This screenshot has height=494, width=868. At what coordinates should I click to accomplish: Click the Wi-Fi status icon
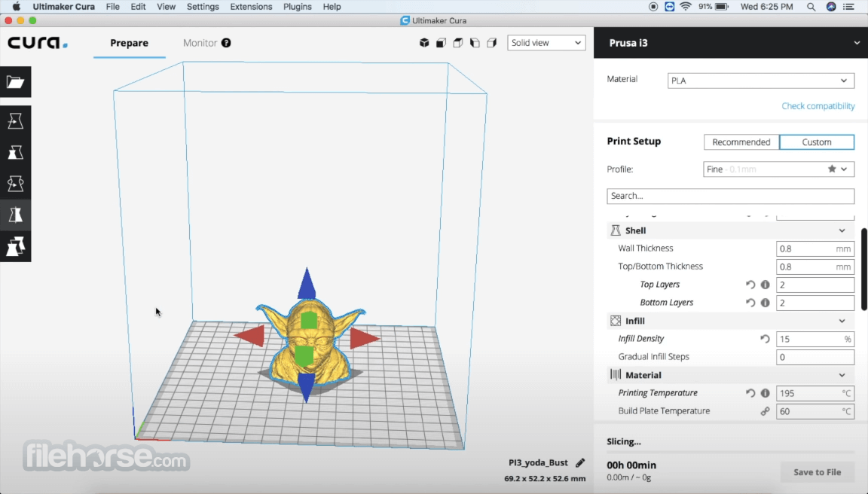[686, 7]
